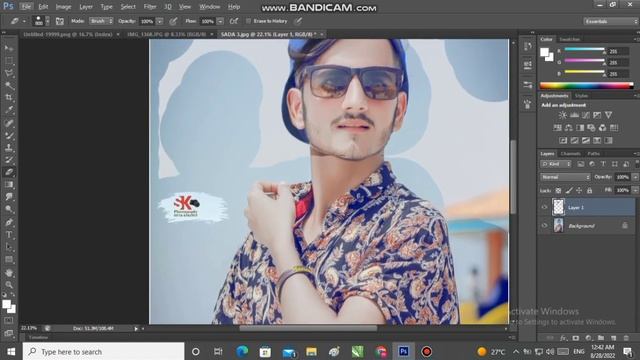Open Essentials workspace dropdown

click(x=610, y=21)
